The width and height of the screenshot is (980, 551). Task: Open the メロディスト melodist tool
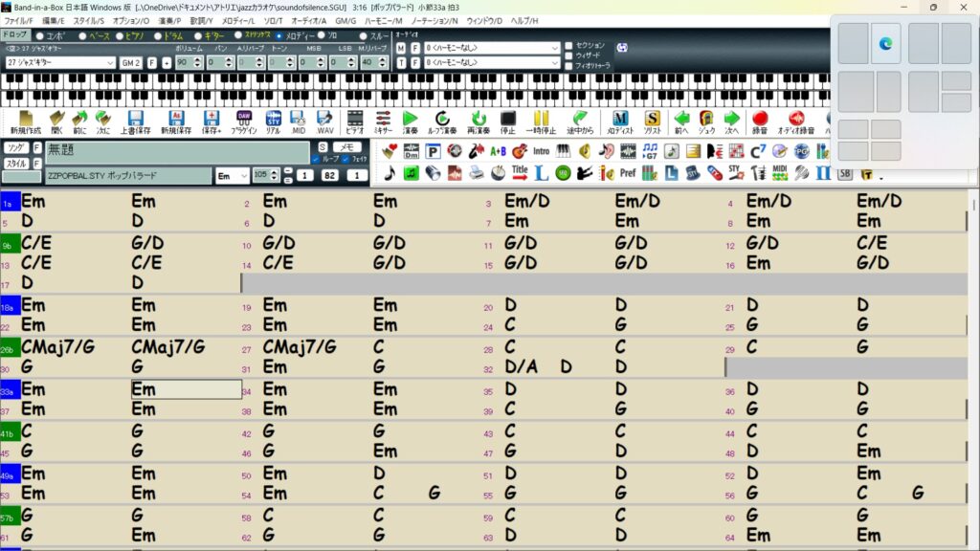pyautogui.click(x=619, y=121)
